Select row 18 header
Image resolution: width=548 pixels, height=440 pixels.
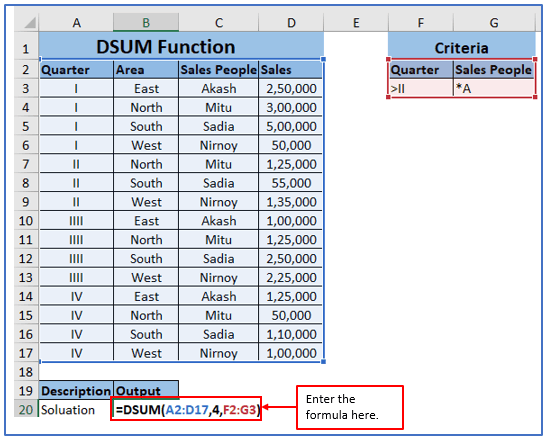[x=26, y=372]
